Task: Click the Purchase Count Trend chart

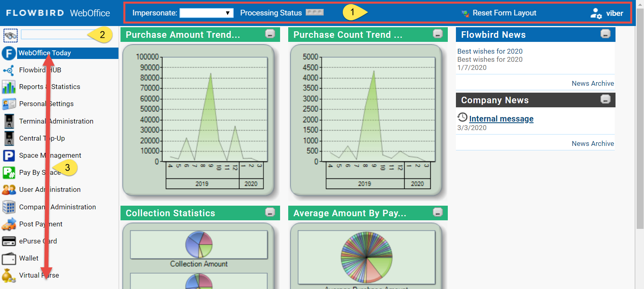Action: tap(366, 120)
